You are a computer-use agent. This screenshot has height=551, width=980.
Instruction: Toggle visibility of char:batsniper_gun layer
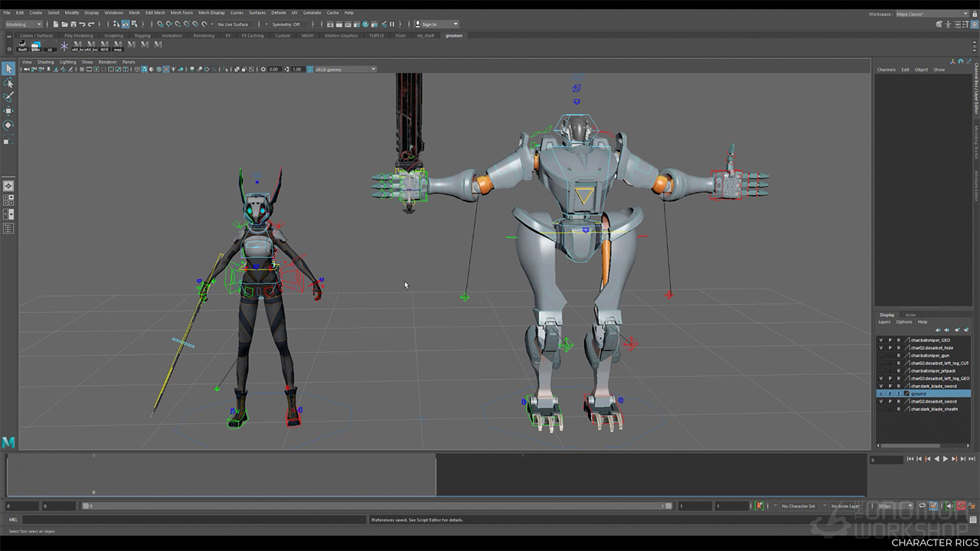pyautogui.click(x=881, y=356)
